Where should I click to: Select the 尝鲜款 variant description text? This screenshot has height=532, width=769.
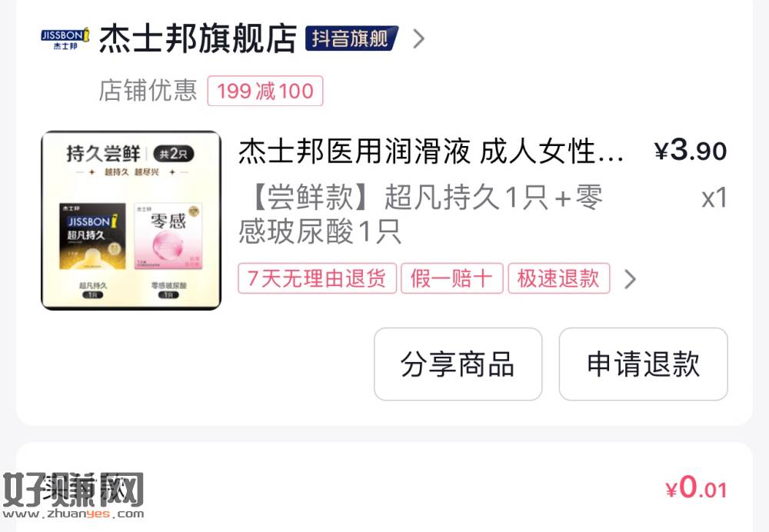tap(421, 214)
